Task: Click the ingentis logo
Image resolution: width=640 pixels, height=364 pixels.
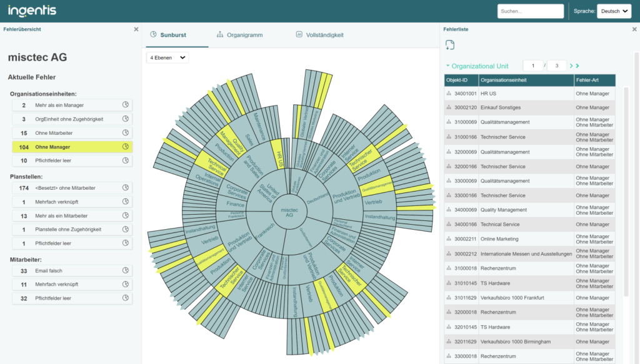Action: (32, 11)
